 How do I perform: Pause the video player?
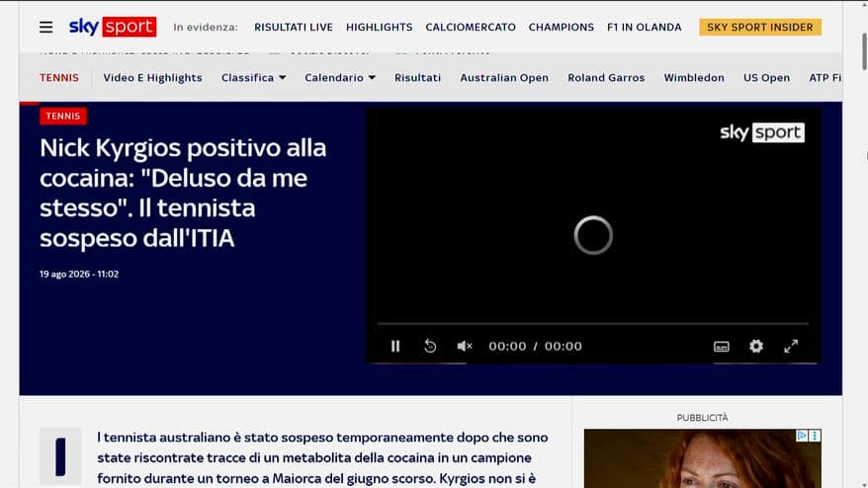tap(395, 347)
